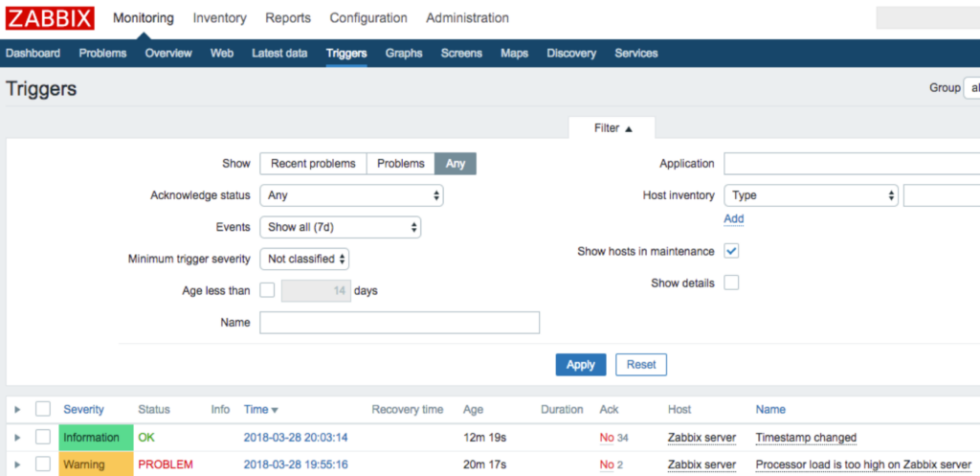
Task: Select Recent problems show option
Action: coord(313,163)
